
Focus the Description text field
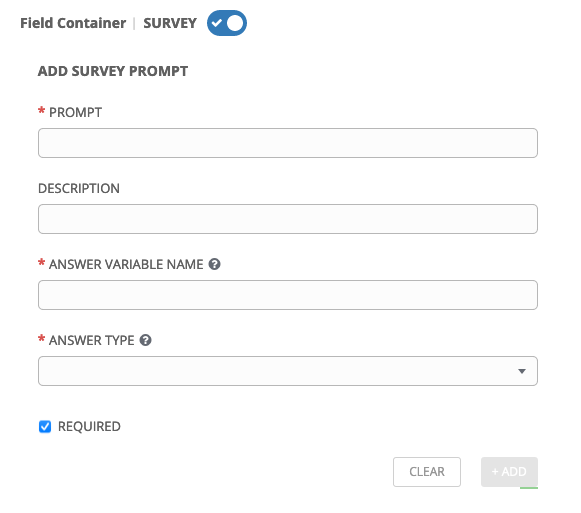pyautogui.click(x=288, y=219)
